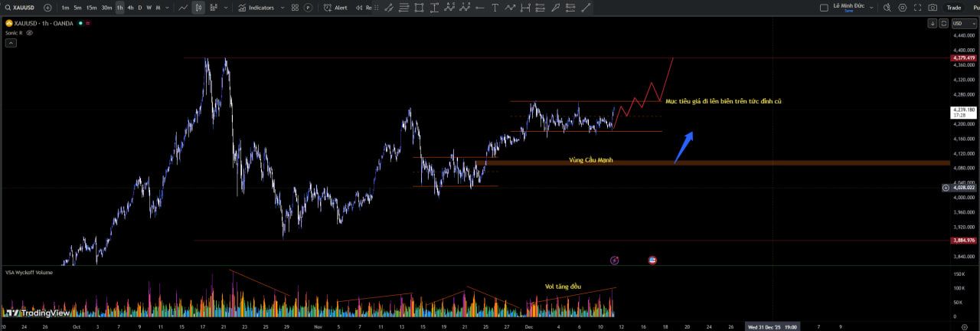Toggle Sonic R indicator visibility
Viewport: 980px width, 331px height.
click(30, 33)
